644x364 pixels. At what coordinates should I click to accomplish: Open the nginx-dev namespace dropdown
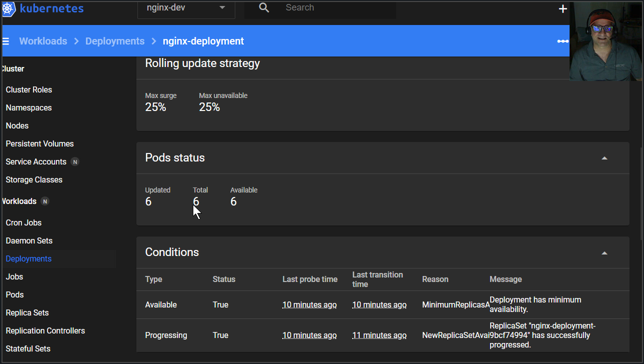click(186, 7)
